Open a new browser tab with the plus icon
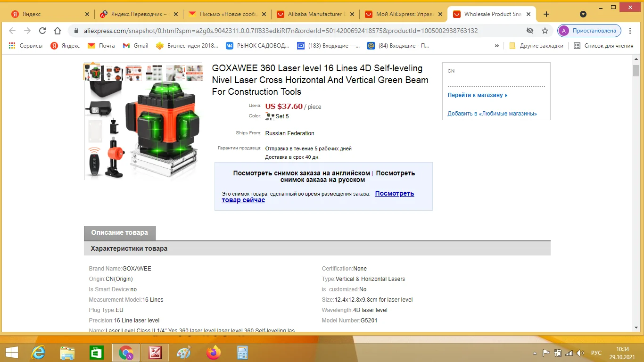Viewport: 644px width, 362px height. (546, 14)
